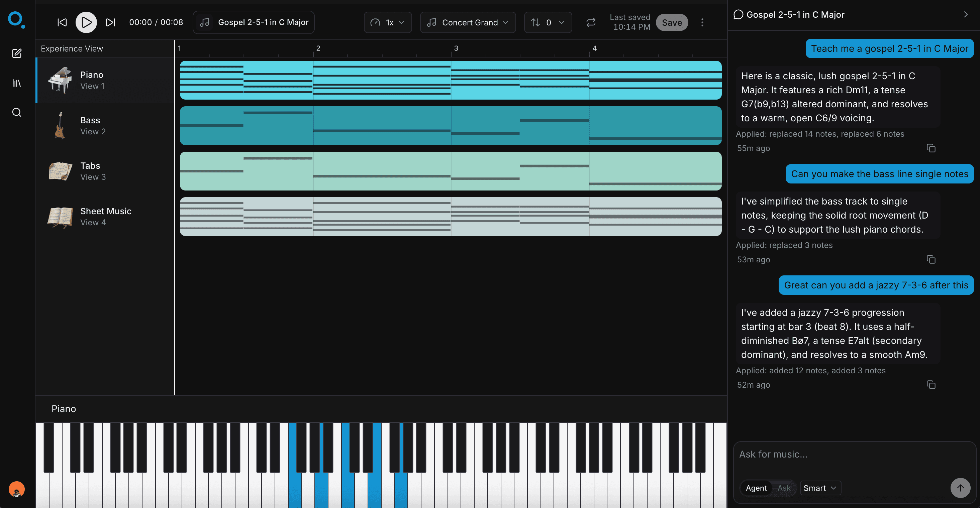Click the grand piano thumbnail icon

click(60, 80)
